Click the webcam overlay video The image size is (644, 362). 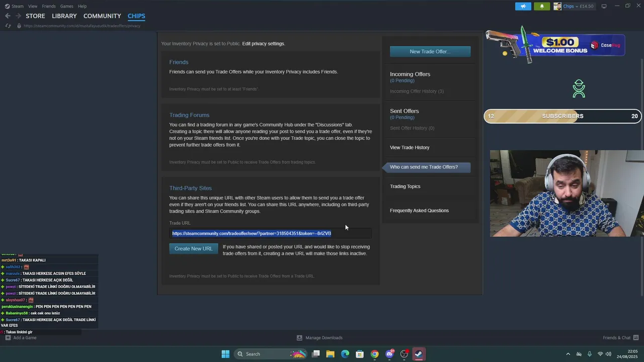(x=567, y=193)
